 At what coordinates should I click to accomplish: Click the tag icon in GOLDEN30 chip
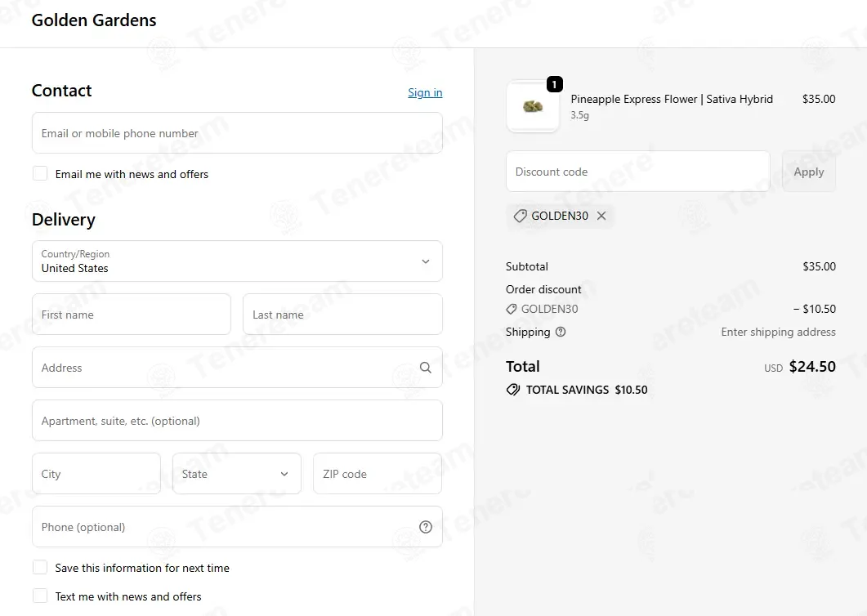click(520, 216)
